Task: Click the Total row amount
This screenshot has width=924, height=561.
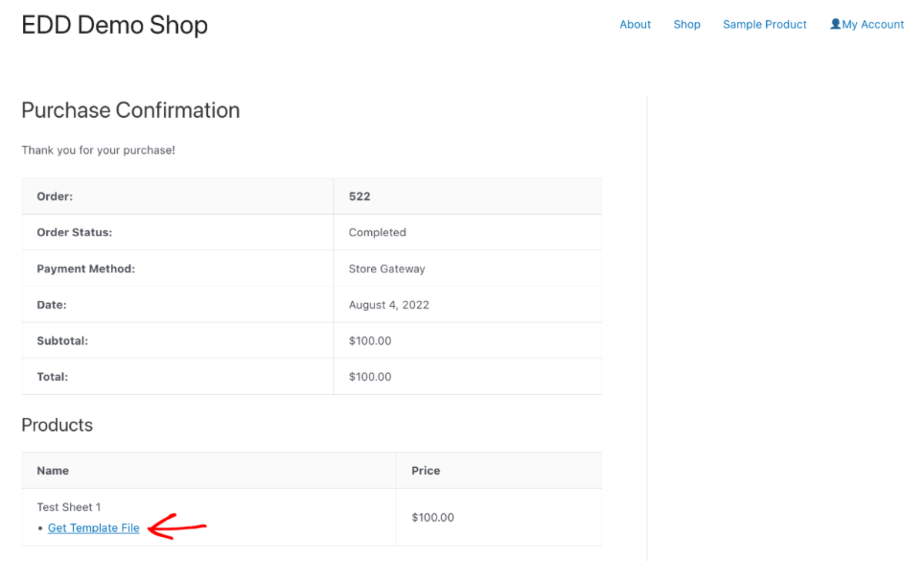Action: (x=370, y=377)
